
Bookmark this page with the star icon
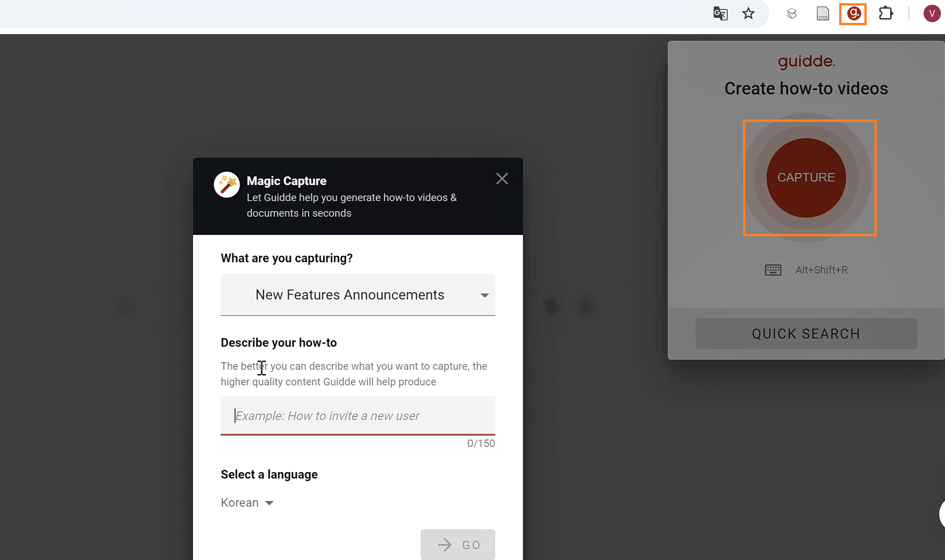click(x=748, y=14)
